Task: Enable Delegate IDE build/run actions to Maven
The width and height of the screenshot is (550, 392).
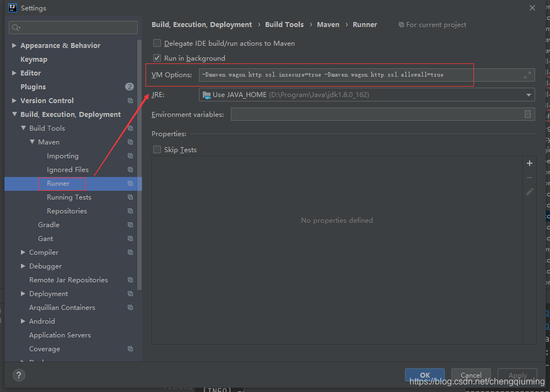Action: click(x=157, y=43)
